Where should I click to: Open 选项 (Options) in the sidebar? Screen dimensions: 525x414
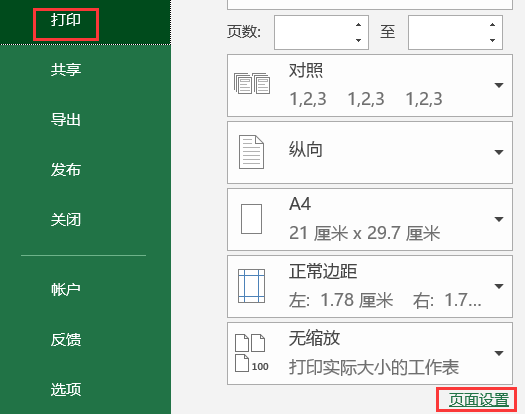pos(66,390)
